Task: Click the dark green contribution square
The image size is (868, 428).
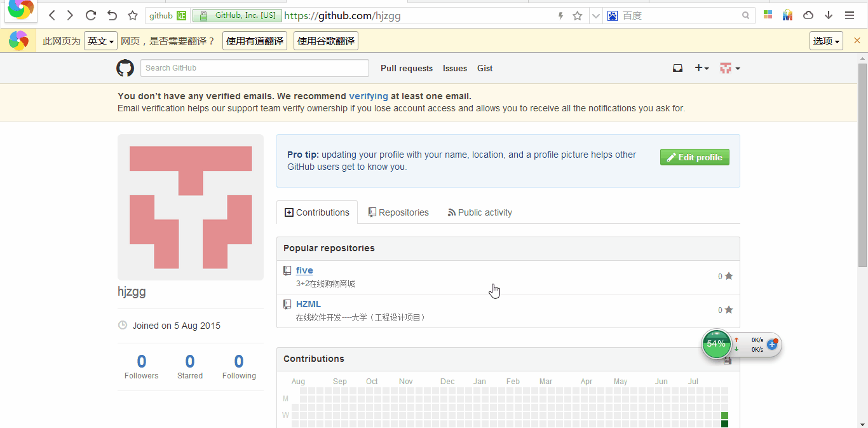Action: 724,424
